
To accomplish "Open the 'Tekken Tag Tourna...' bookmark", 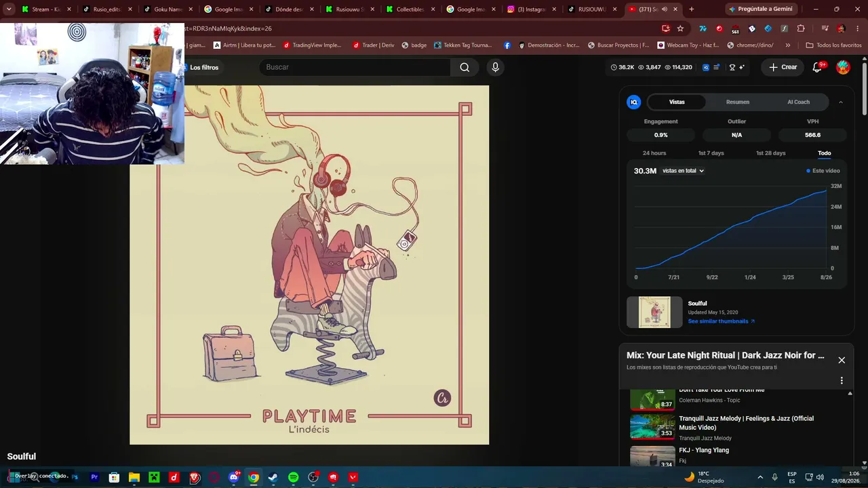I will [x=462, y=45].
